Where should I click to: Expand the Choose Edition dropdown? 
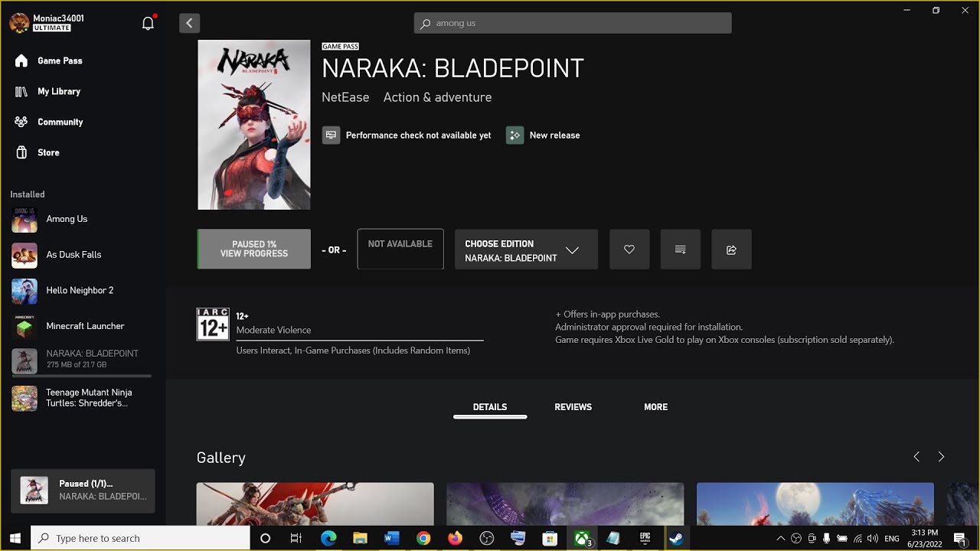pos(526,249)
